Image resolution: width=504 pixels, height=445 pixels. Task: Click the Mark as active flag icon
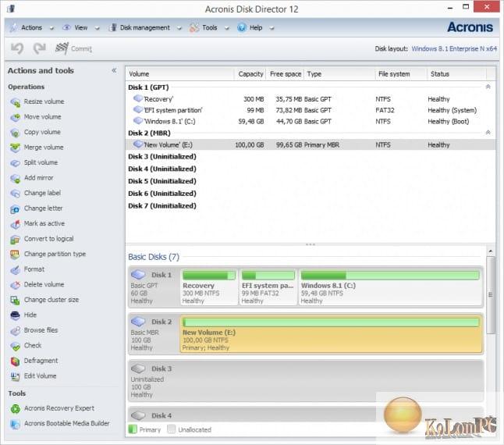click(x=15, y=224)
